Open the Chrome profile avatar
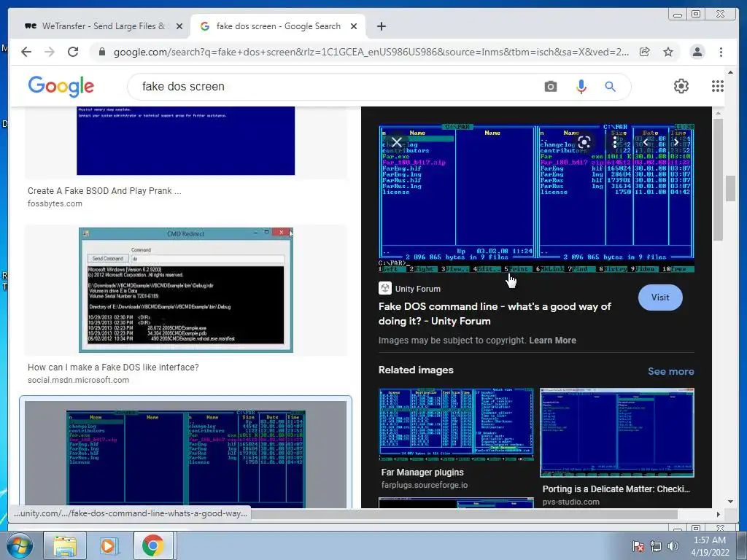The height and width of the screenshot is (560, 747). [697, 52]
